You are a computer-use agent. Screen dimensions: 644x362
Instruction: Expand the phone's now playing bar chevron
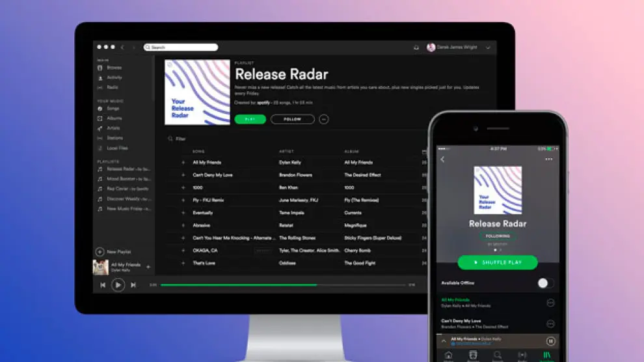coord(444,341)
